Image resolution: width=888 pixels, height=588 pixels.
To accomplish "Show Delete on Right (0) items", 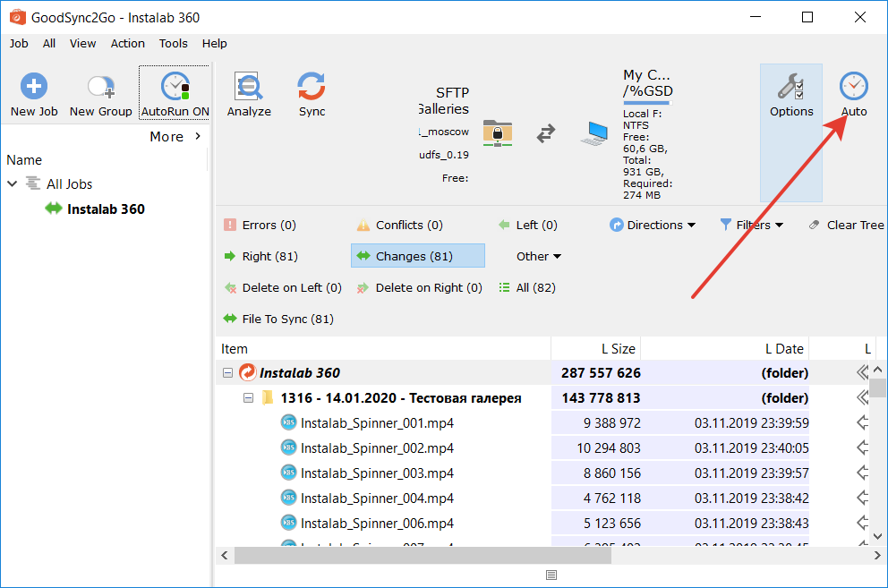I will pos(420,288).
